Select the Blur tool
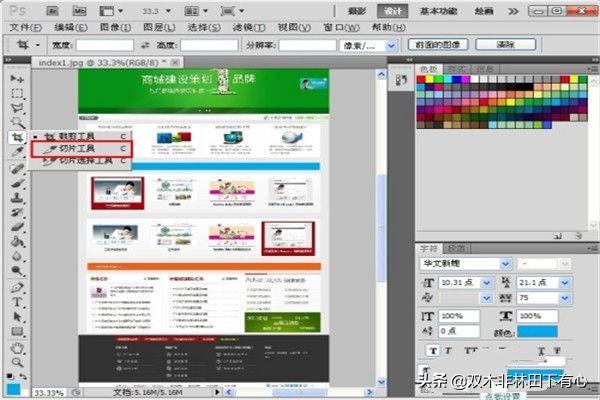The height and width of the screenshot is (400, 600). (17, 256)
